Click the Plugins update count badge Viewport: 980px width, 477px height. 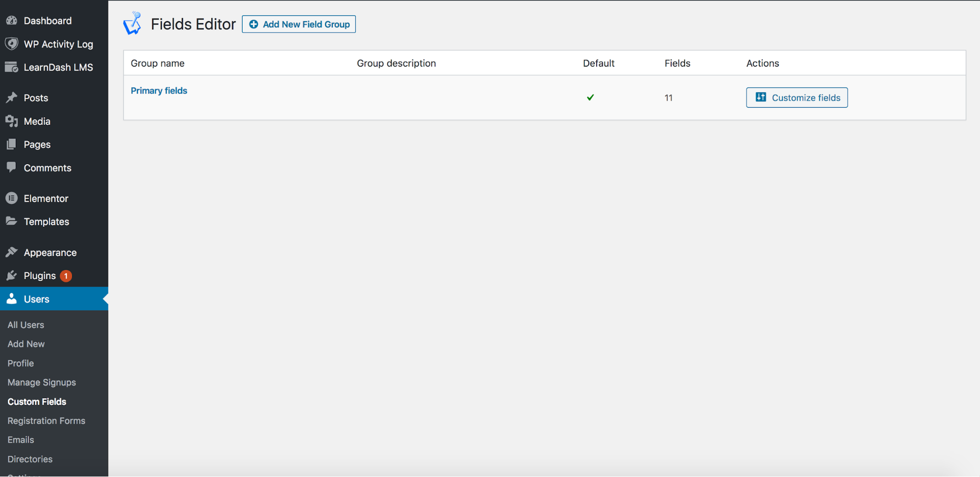66,276
